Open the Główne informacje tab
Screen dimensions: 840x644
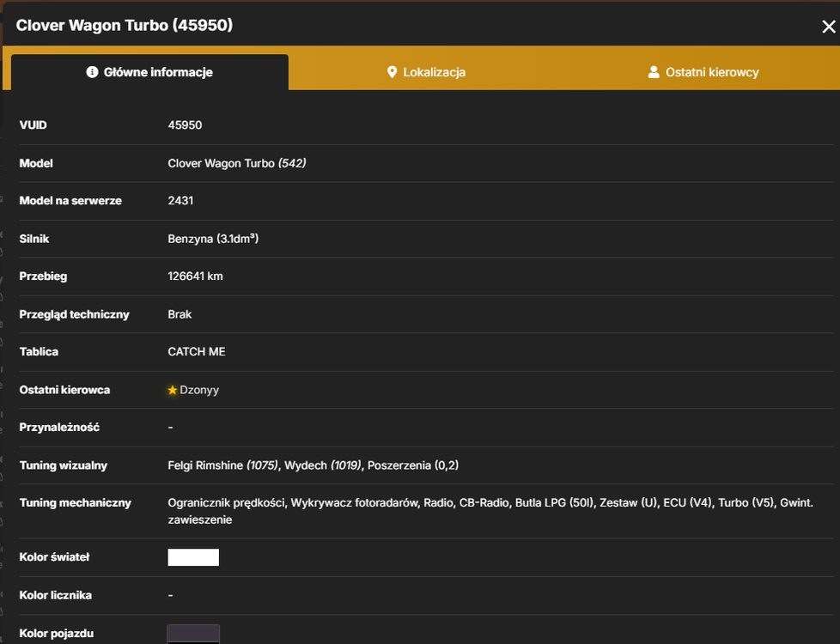149,72
